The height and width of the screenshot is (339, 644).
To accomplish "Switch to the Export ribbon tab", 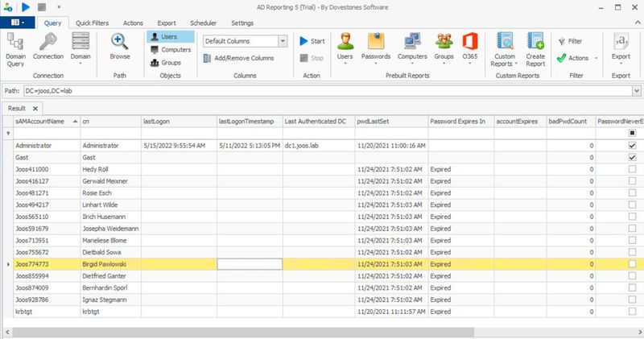I will tap(167, 23).
